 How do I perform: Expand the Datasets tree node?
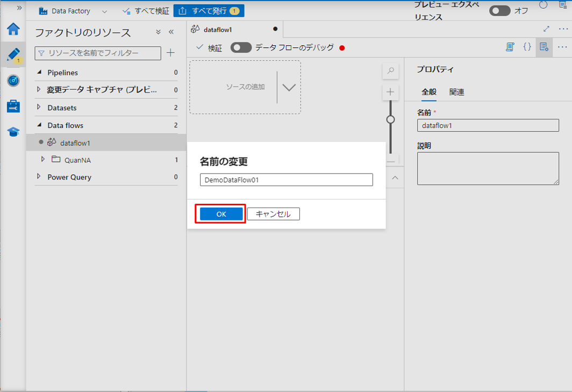39,108
